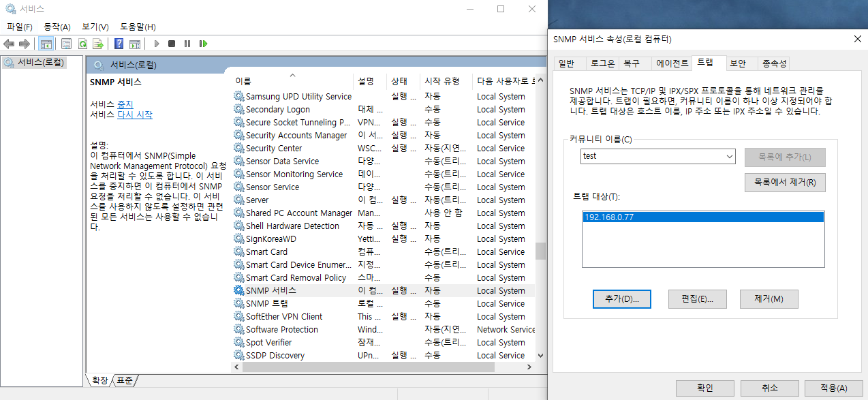Click the 제거(M) button

tap(769, 299)
